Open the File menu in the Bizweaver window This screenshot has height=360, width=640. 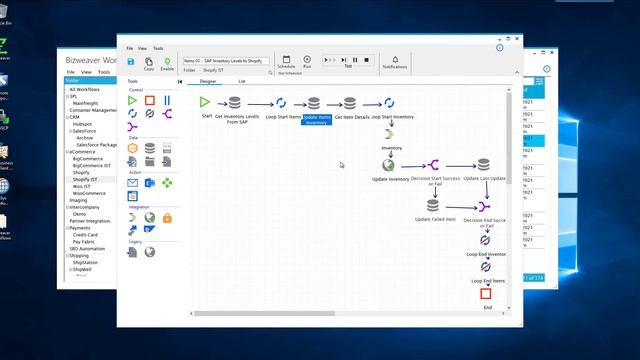tap(71, 72)
